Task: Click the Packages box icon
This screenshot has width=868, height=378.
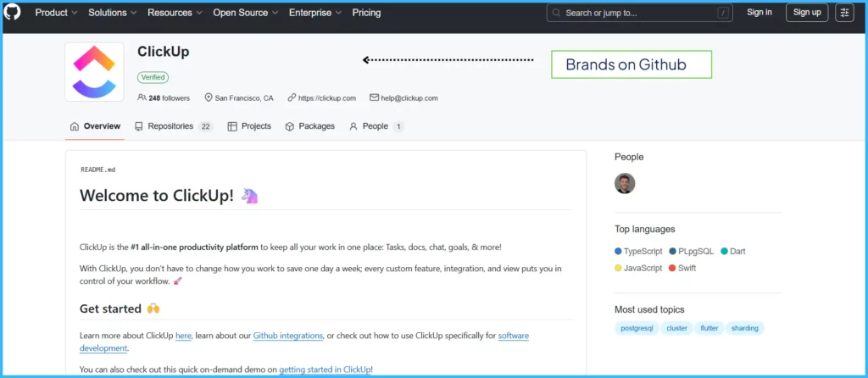Action: [290, 126]
